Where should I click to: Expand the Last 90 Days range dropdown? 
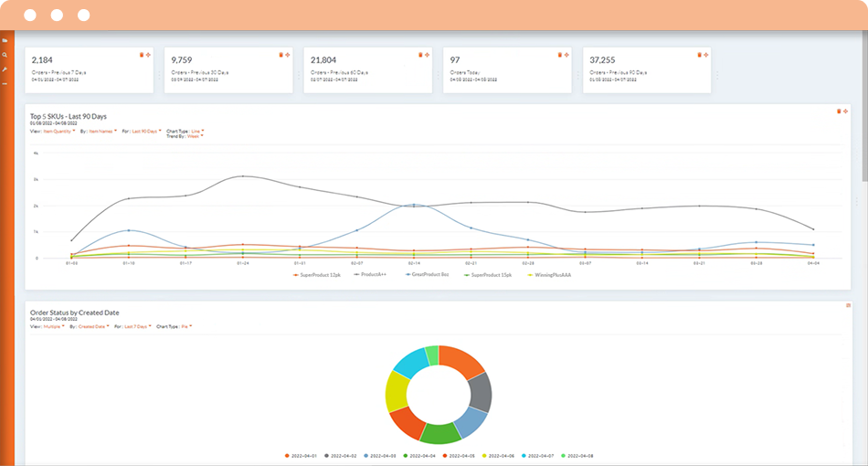pos(144,131)
